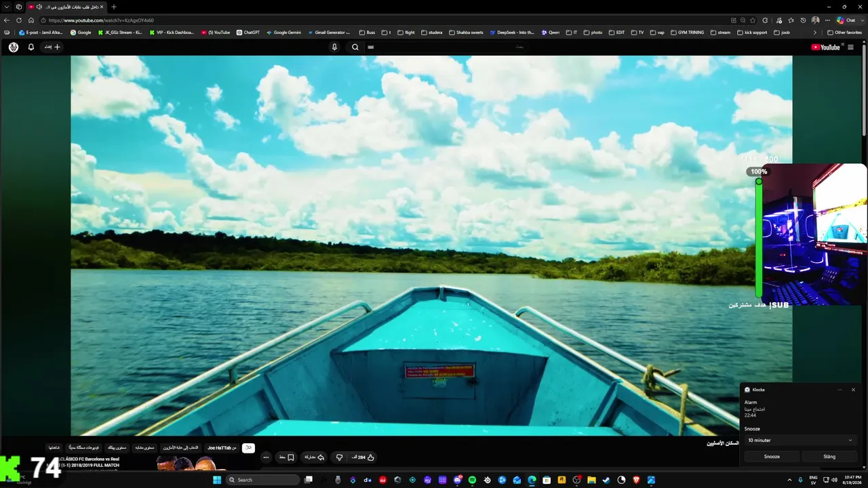Open the YouTube channel avatar menu
Viewport: 868px width, 488px height.
14,47
